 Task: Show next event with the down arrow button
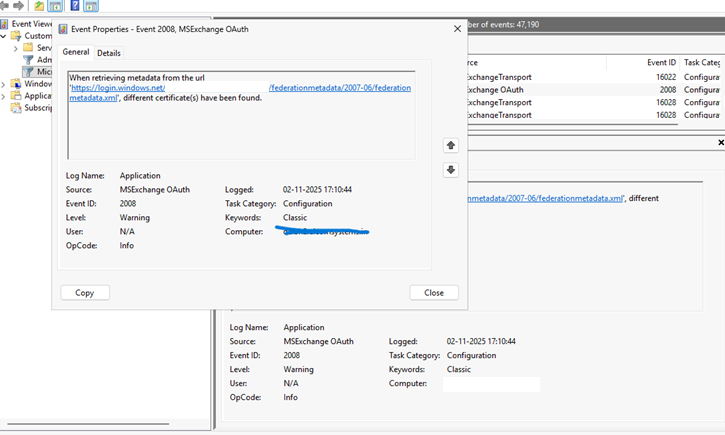[x=451, y=170]
